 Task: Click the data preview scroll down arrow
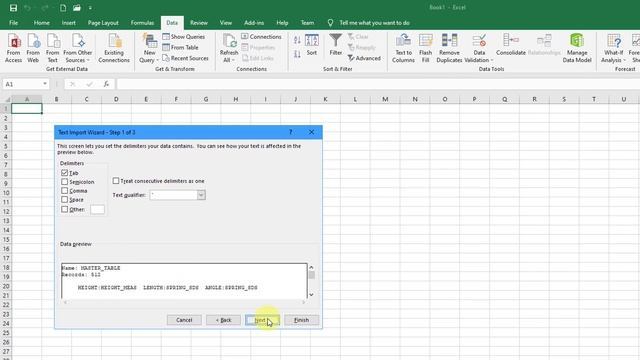click(x=311, y=294)
